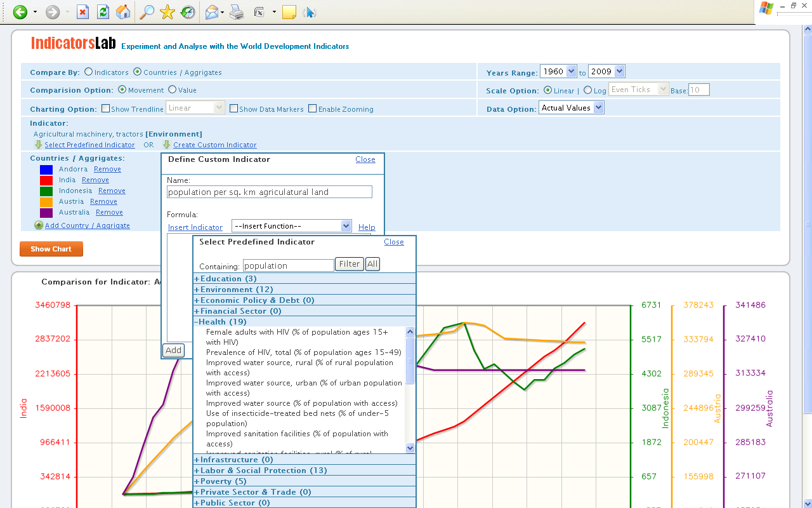812x508 pixels.
Task: Tick Enable Zooming checkbox
Action: [312, 109]
